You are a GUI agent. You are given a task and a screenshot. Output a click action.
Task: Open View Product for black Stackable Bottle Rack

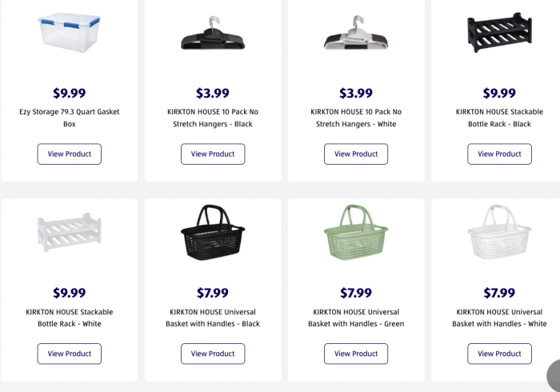pyautogui.click(x=499, y=154)
